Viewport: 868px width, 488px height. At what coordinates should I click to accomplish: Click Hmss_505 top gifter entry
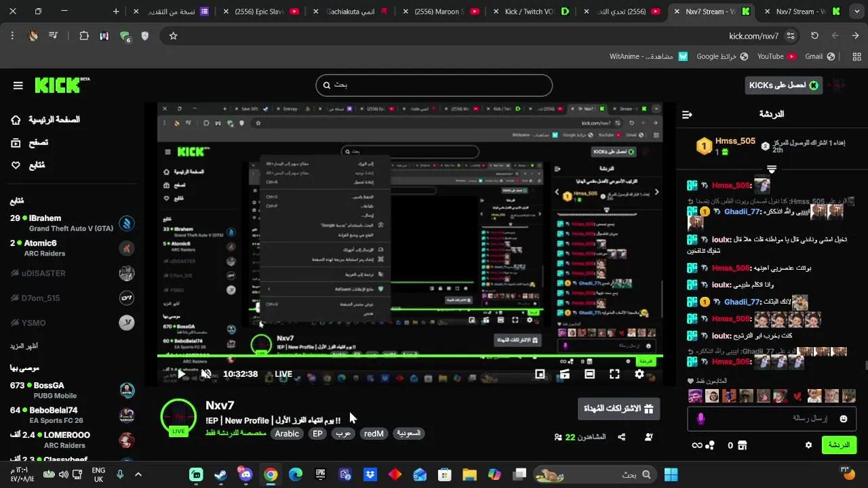(x=726, y=146)
